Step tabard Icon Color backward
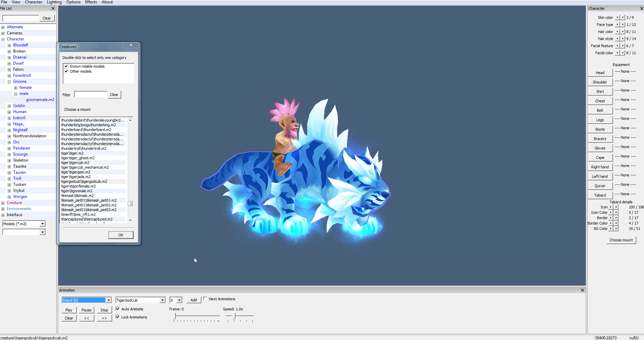 point(611,212)
